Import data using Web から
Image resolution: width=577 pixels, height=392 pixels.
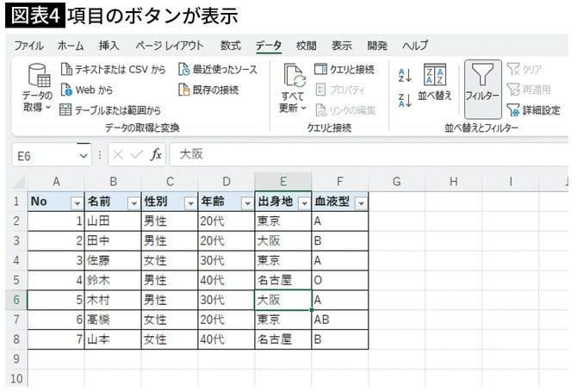pos(86,90)
